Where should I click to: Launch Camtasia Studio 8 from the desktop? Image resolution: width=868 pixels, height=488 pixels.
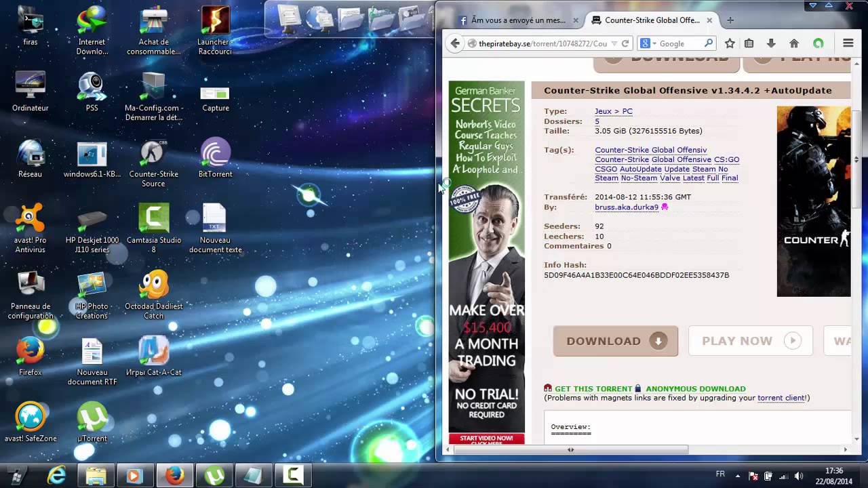[x=153, y=228]
